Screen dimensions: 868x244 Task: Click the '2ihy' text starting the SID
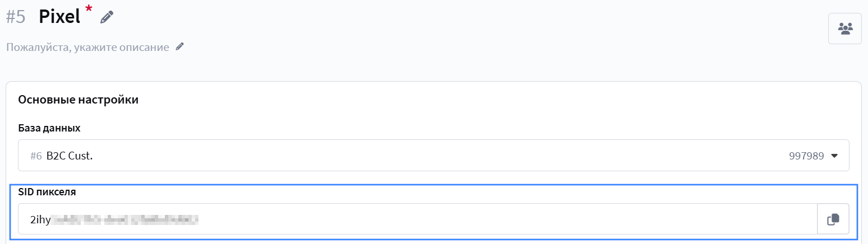click(x=40, y=219)
